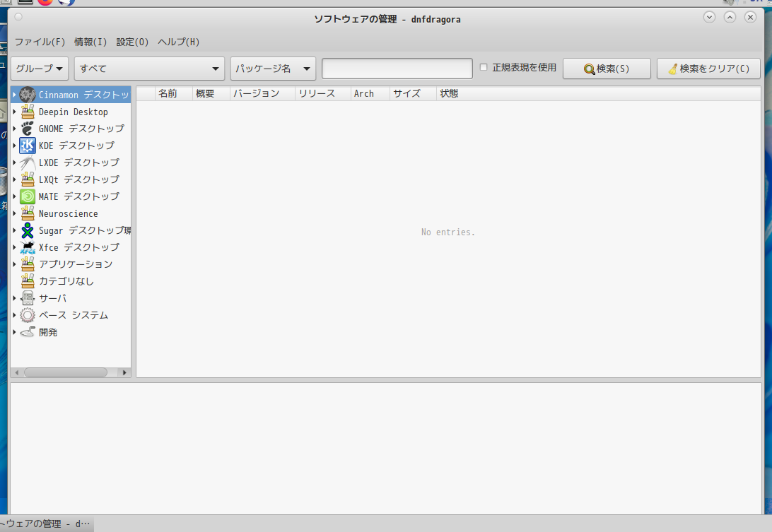
Task: Expand the MATE デスクトップ tree node
Action: tap(14, 196)
